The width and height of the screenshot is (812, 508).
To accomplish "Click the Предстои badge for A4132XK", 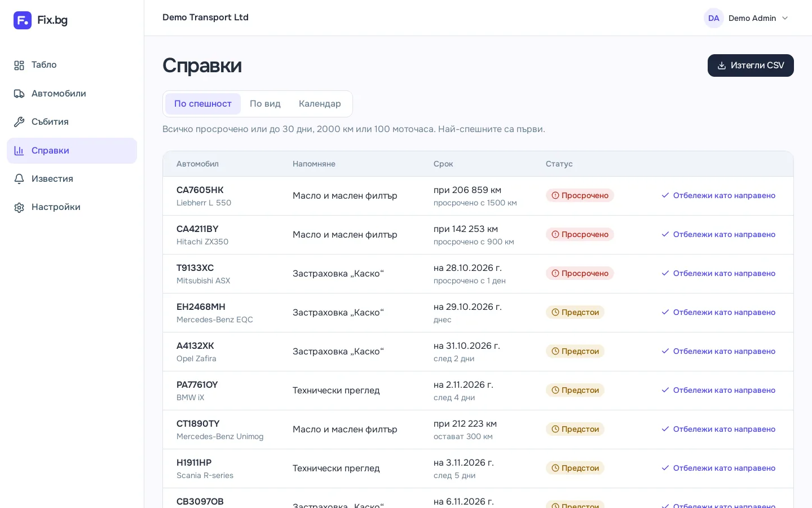I will tap(575, 351).
